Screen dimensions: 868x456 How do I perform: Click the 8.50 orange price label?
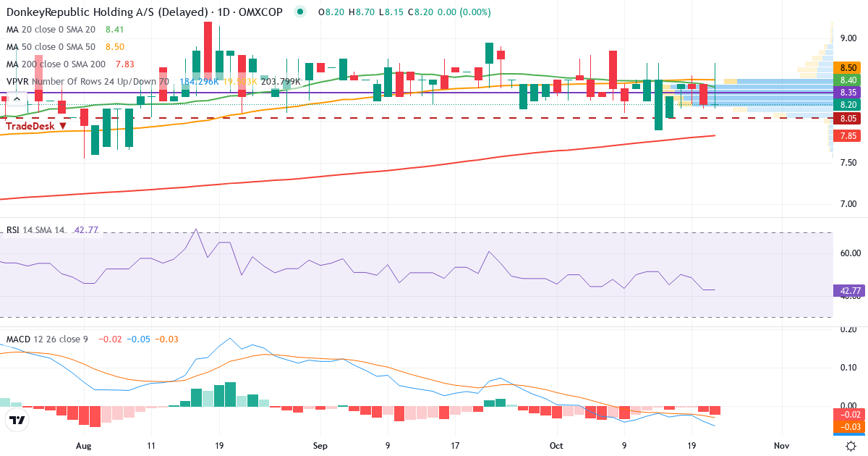848,67
